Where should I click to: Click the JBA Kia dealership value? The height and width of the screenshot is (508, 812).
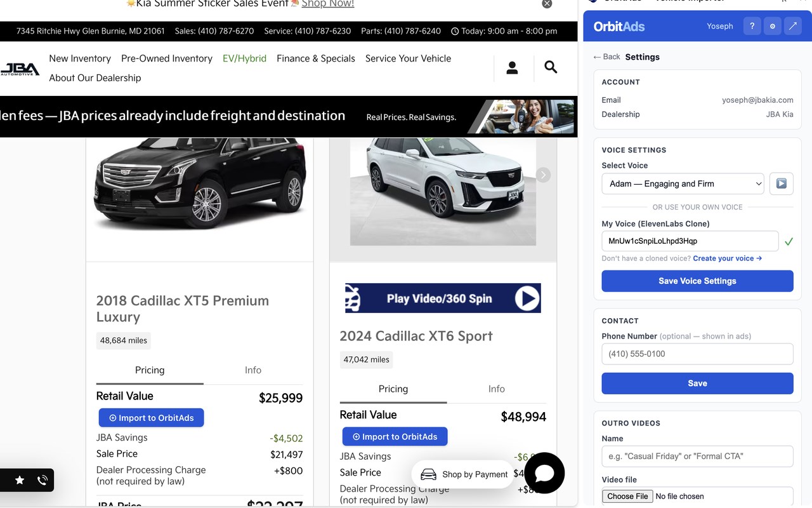[780, 114]
